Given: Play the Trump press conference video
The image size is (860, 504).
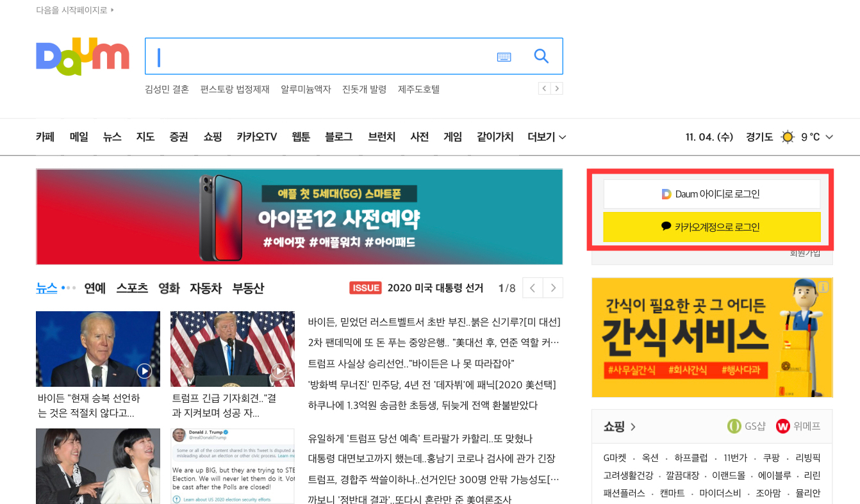Looking at the screenshot, I should coord(279,371).
